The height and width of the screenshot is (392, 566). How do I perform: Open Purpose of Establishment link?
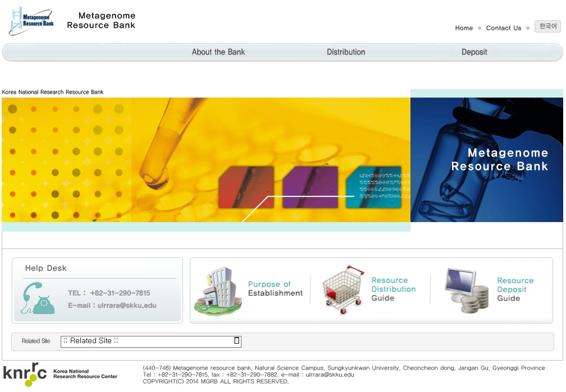point(275,288)
